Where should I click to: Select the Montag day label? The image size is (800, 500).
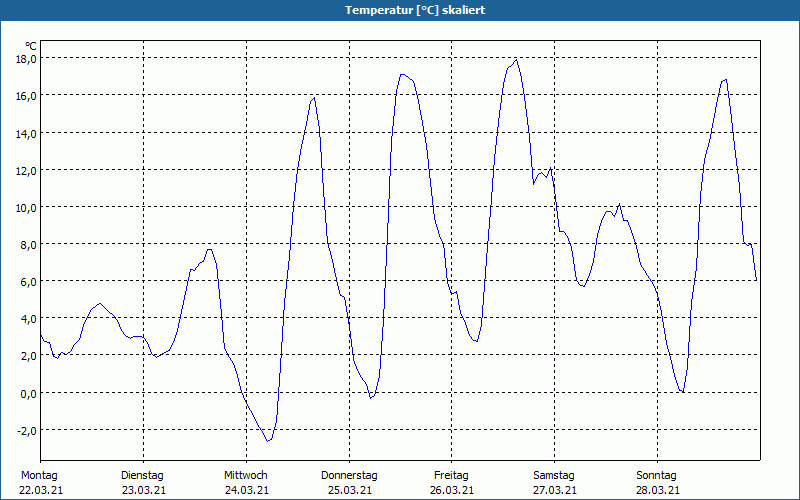coord(39,476)
